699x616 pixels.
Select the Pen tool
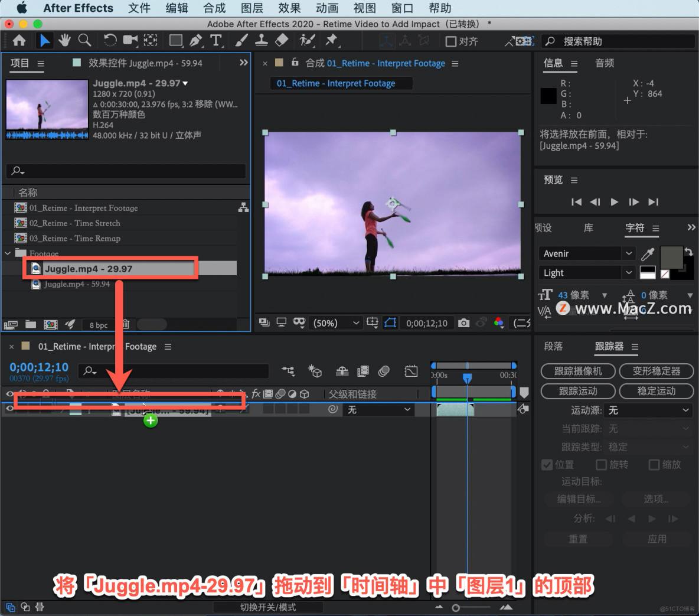pos(195,41)
